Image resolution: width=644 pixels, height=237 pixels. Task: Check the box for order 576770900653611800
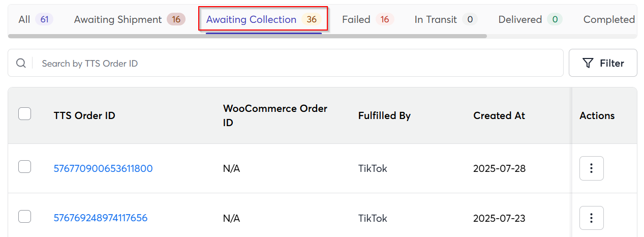click(x=24, y=166)
